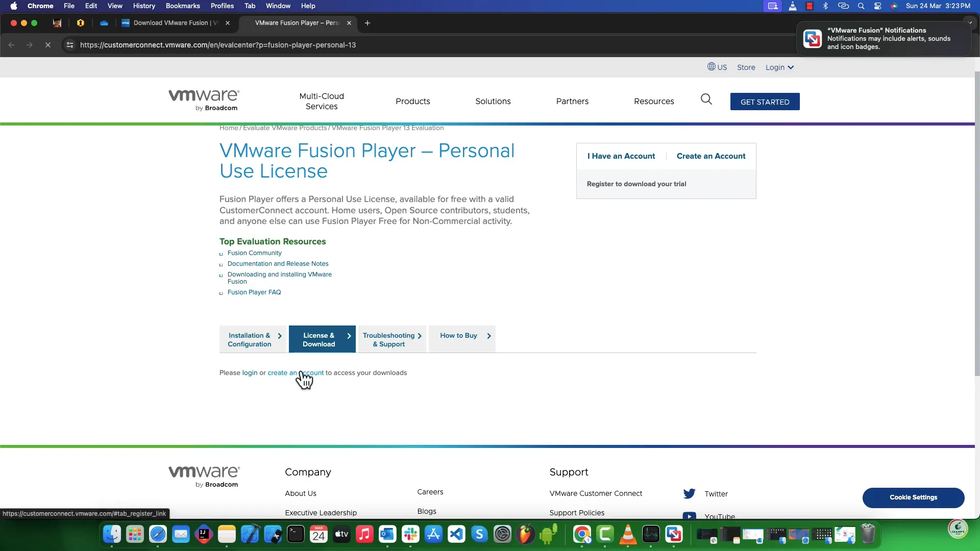
Task: Click the login link in downloads message
Action: coord(250,373)
